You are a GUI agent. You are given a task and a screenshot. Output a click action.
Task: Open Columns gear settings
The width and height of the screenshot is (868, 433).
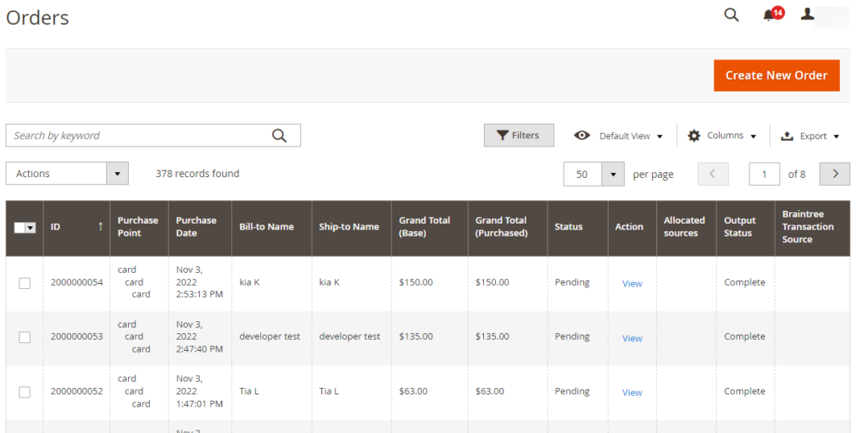point(721,136)
